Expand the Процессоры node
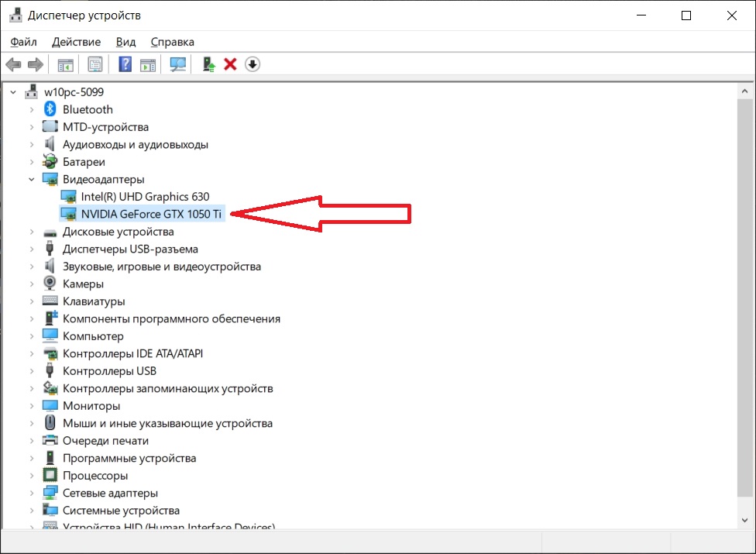This screenshot has width=756, height=554. (x=32, y=476)
